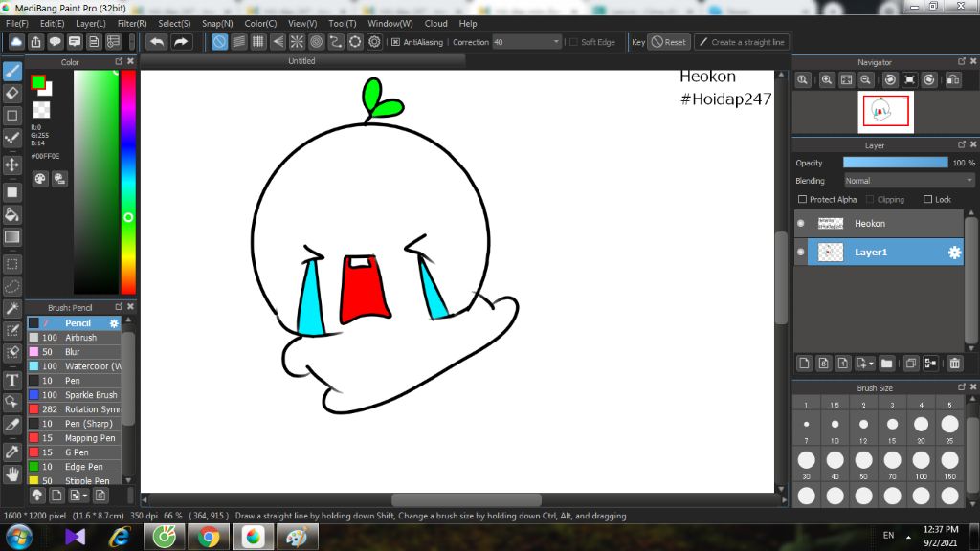Image resolution: width=980 pixels, height=551 pixels.
Task: Click the green foreground color swatch
Action: tap(38, 82)
